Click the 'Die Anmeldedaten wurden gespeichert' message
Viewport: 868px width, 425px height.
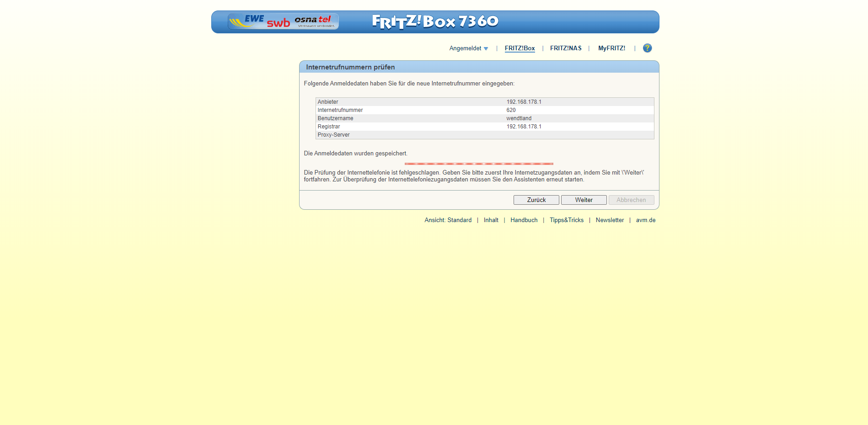click(355, 154)
